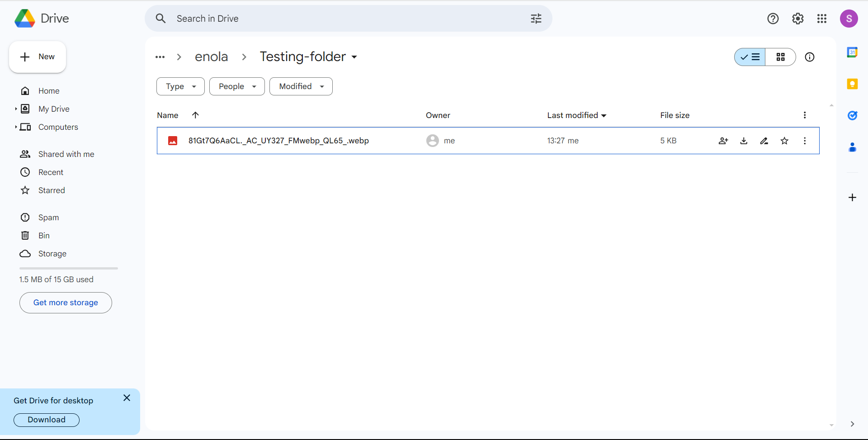868x440 pixels.
Task: Click the Get more storage button
Action: (x=66, y=303)
